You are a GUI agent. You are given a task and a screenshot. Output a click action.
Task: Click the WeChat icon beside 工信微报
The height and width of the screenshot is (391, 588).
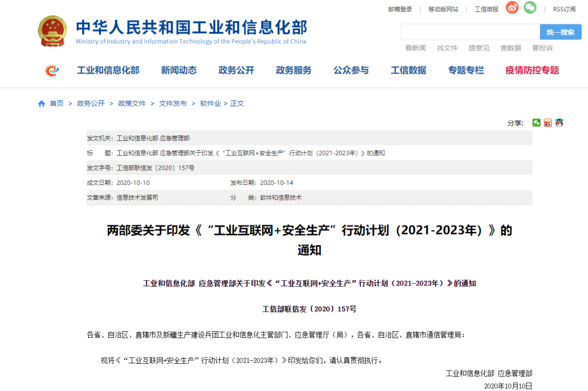(x=529, y=9)
